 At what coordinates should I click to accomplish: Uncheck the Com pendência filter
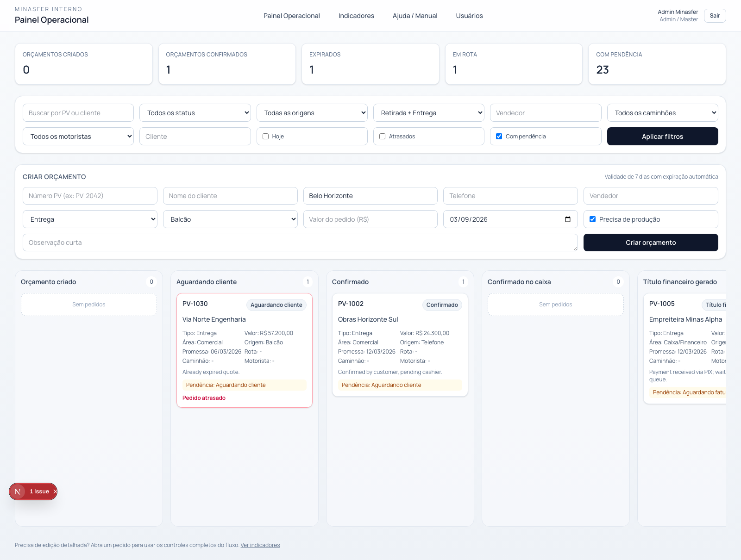(x=499, y=137)
